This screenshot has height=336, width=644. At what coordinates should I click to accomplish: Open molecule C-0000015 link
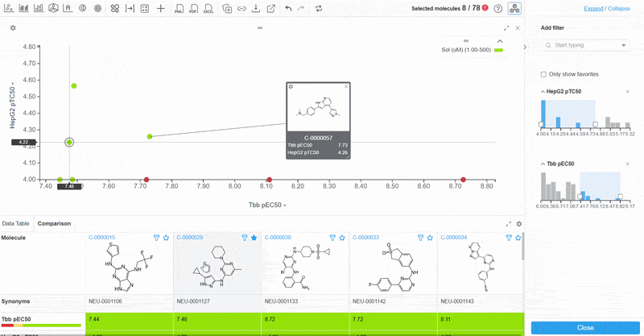(102, 238)
